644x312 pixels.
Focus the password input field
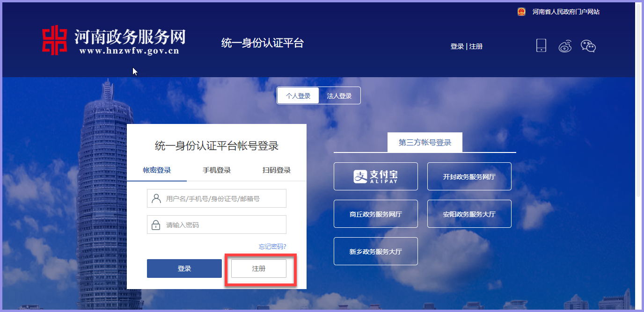[x=217, y=225]
